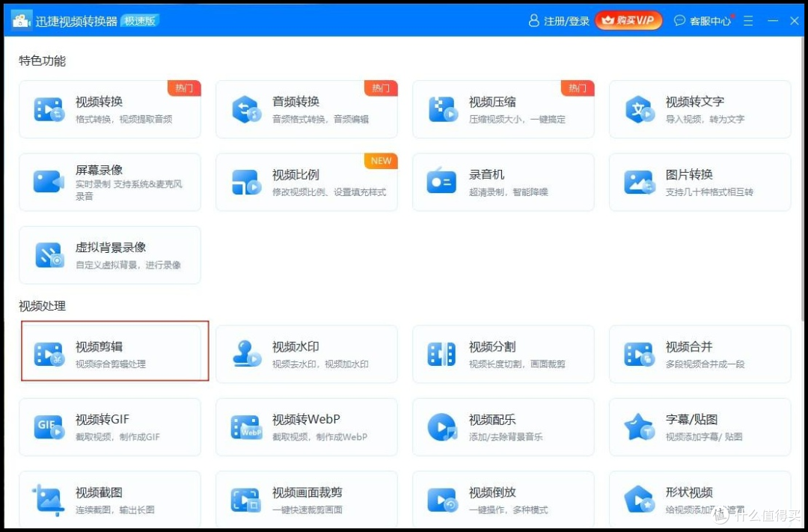Click description 格式转换，视频提取音频

click(124, 119)
